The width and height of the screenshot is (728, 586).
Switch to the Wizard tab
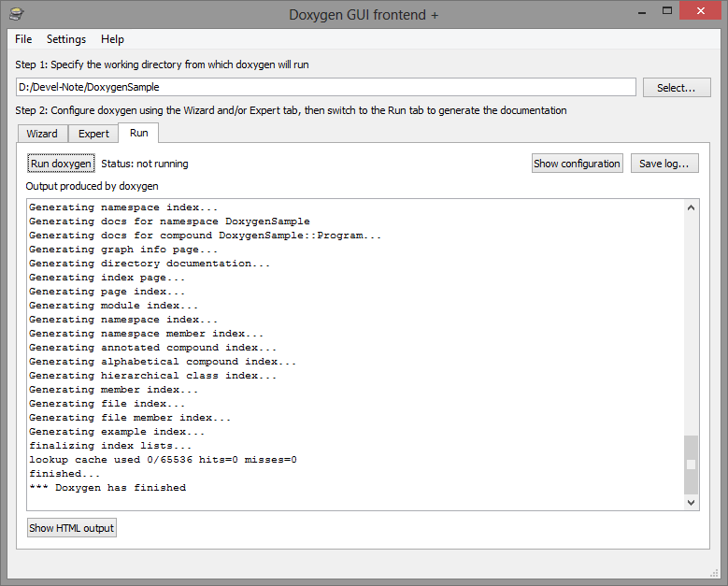point(42,134)
